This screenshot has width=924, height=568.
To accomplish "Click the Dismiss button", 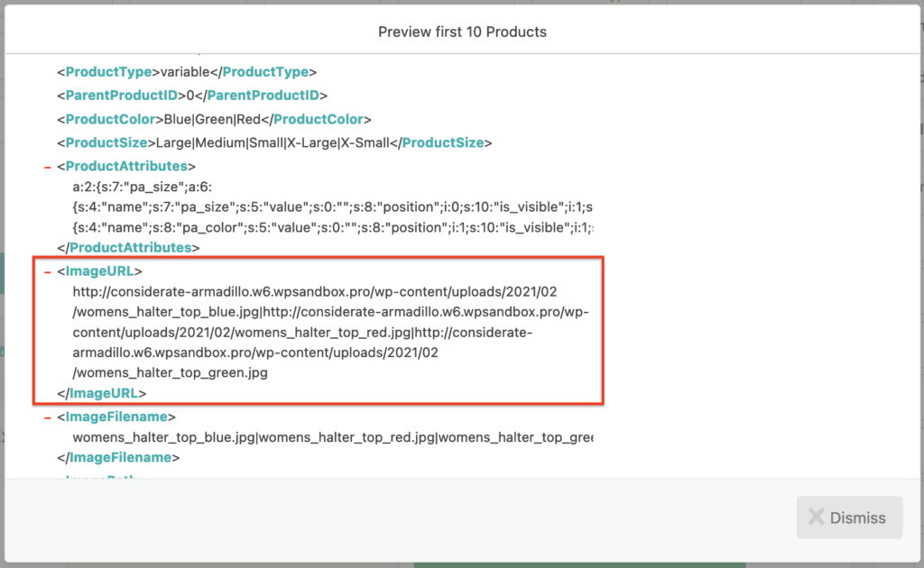I will 849,518.
